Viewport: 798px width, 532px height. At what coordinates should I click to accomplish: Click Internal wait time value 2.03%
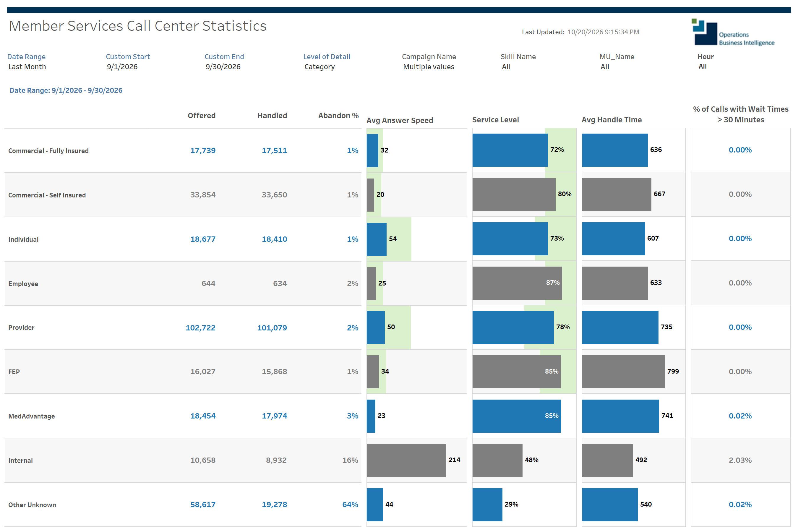(x=740, y=460)
